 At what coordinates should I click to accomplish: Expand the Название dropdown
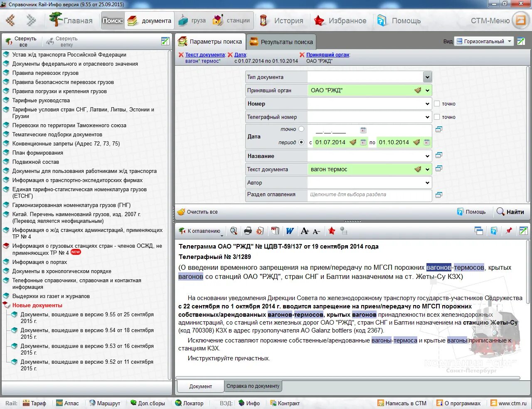coord(427,156)
